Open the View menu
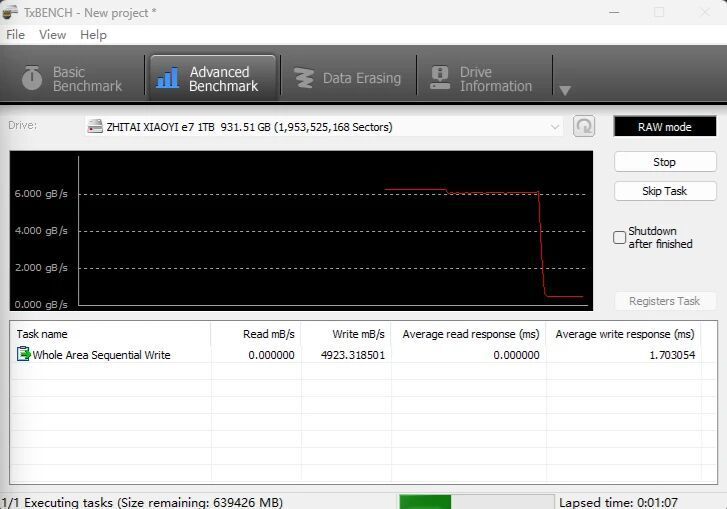This screenshot has height=509, width=727. (52, 35)
